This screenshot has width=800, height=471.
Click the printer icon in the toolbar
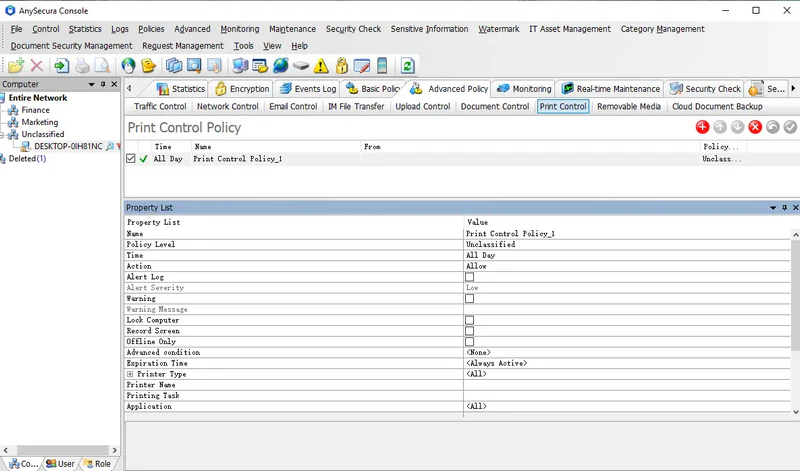[82, 65]
